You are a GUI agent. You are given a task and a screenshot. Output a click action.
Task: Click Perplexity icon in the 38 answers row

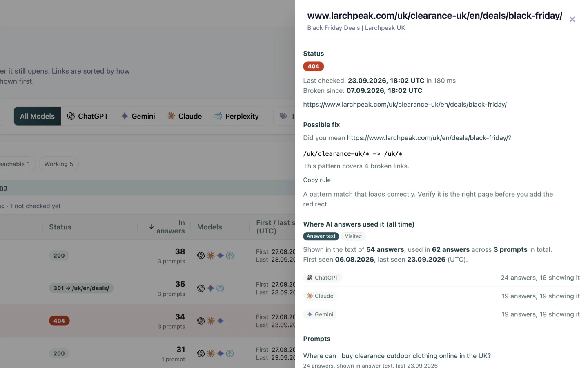tap(230, 256)
